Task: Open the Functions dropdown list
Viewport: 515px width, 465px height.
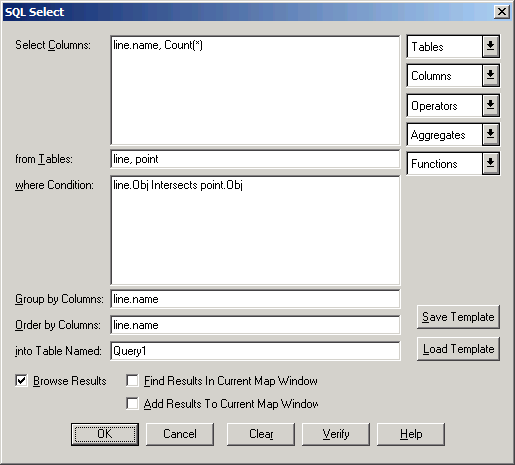Action: [x=490, y=164]
